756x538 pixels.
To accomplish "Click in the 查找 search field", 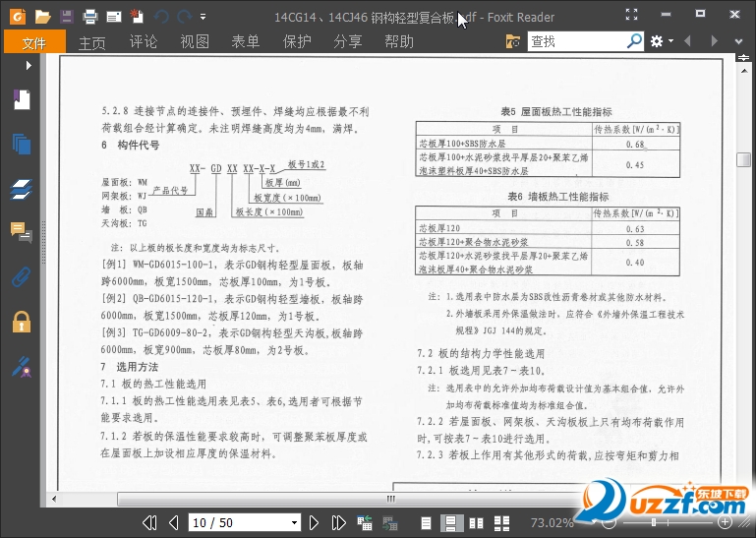I will (577, 41).
